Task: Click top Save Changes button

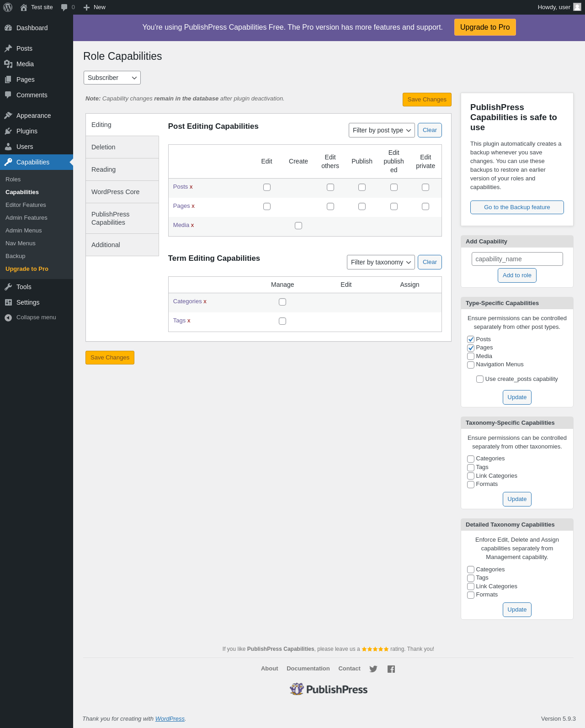Action: (427, 100)
